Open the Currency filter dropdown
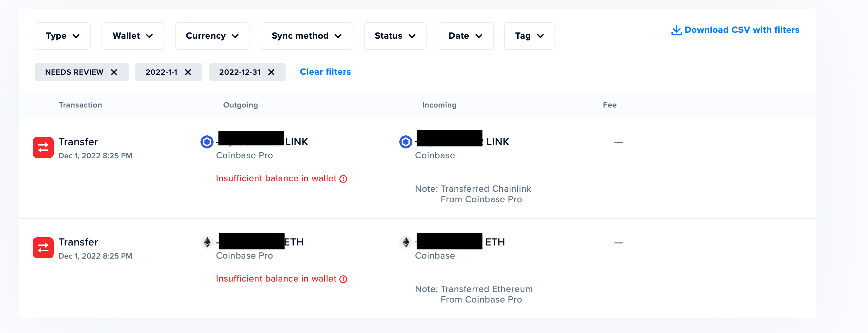Viewport: 868px width, 333px height. click(212, 36)
